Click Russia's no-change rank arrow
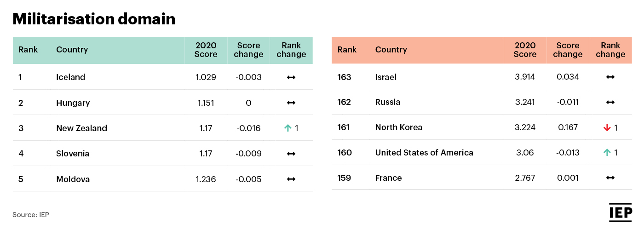The height and width of the screenshot is (230, 644). pos(610,102)
